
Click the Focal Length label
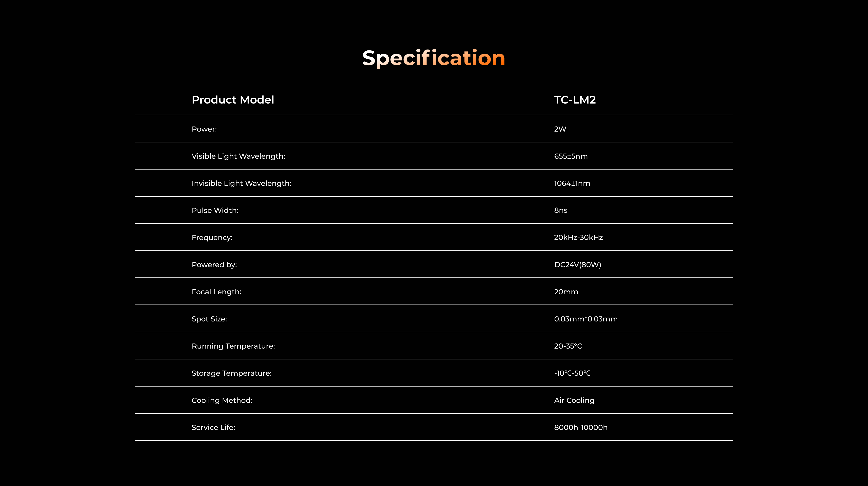tap(216, 292)
